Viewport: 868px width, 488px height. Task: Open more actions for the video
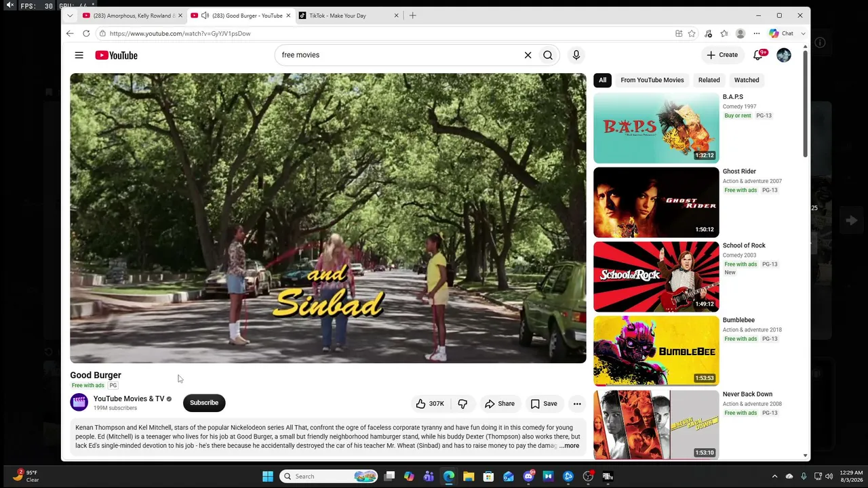coord(577,404)
